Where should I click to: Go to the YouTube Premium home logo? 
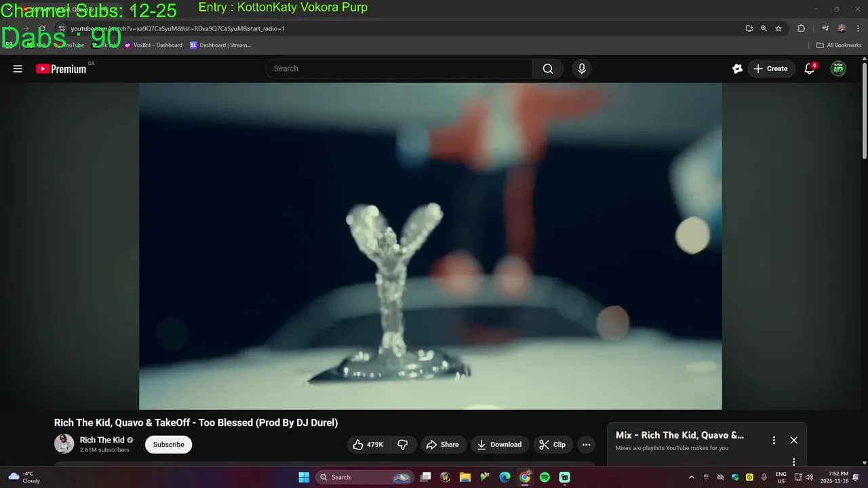pos(61,68)
